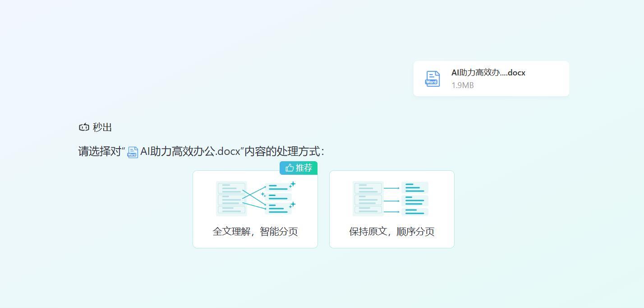Click the 1.9MB file size text
This screenshot has width=644, height=308.
coord(462,85)
